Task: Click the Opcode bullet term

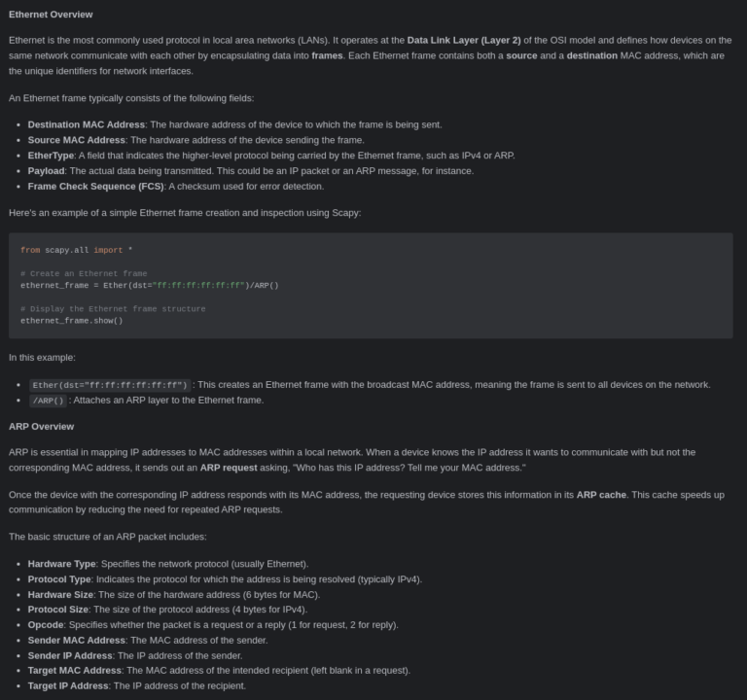Action: point(46,625)
